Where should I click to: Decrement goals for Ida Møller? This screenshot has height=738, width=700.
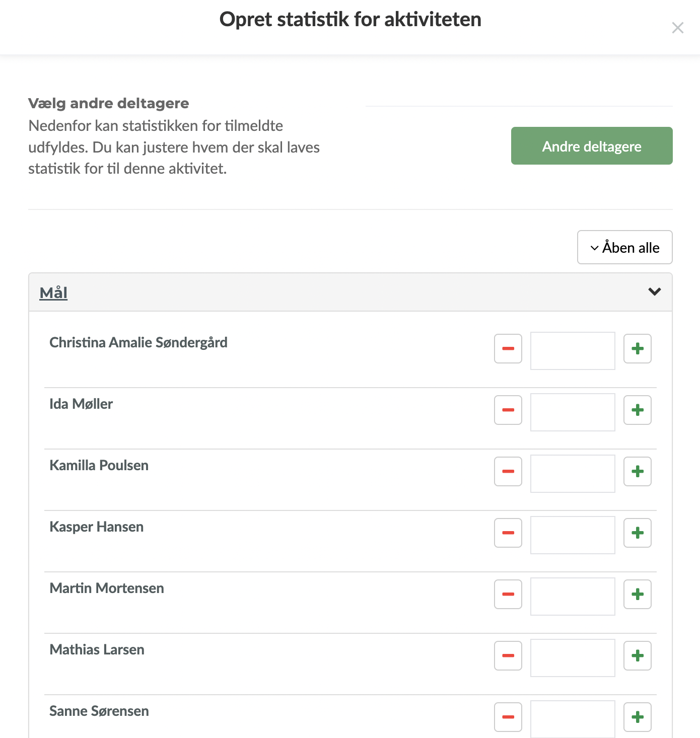[x=508, y=410]
